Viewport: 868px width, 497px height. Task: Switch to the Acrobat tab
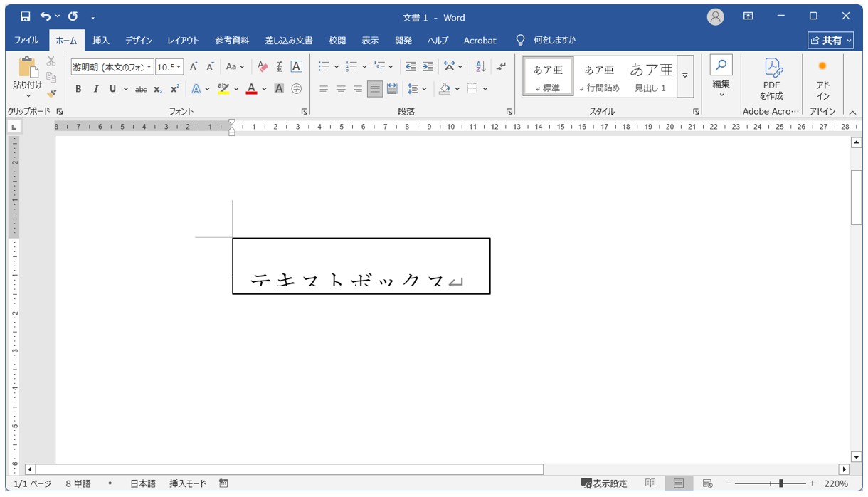coord(480,41)
